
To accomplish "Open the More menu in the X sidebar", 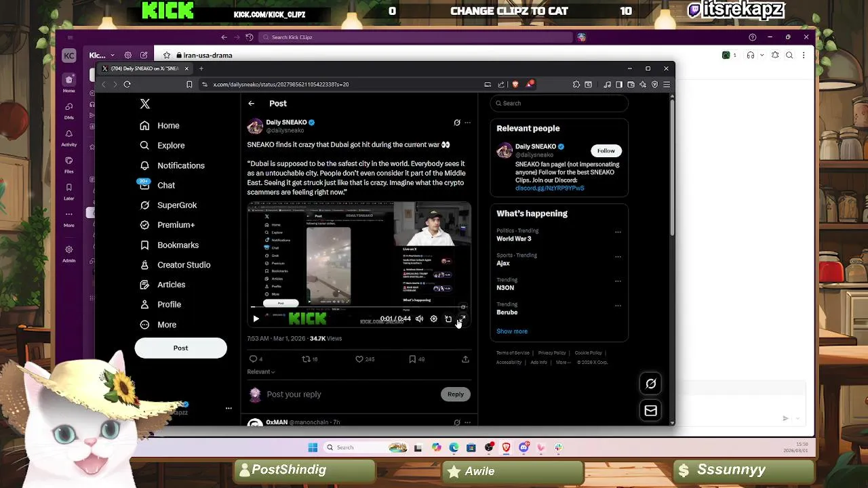I will [158, 325].
